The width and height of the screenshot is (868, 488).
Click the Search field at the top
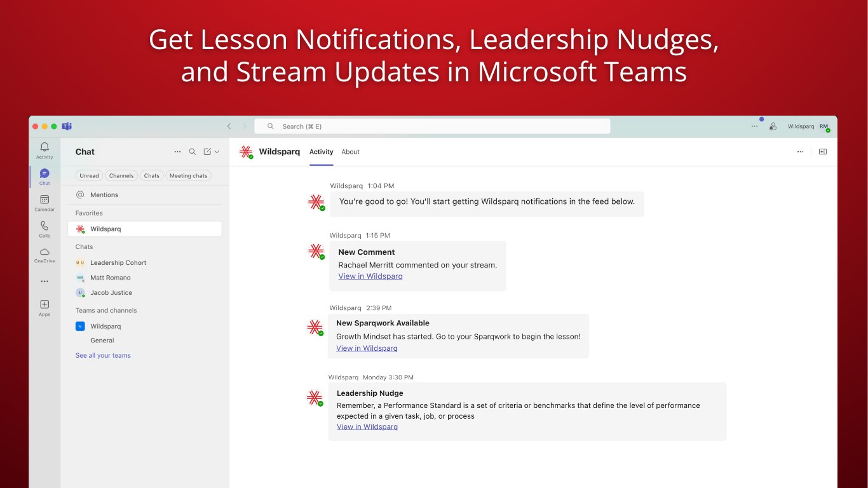point(432,126)
